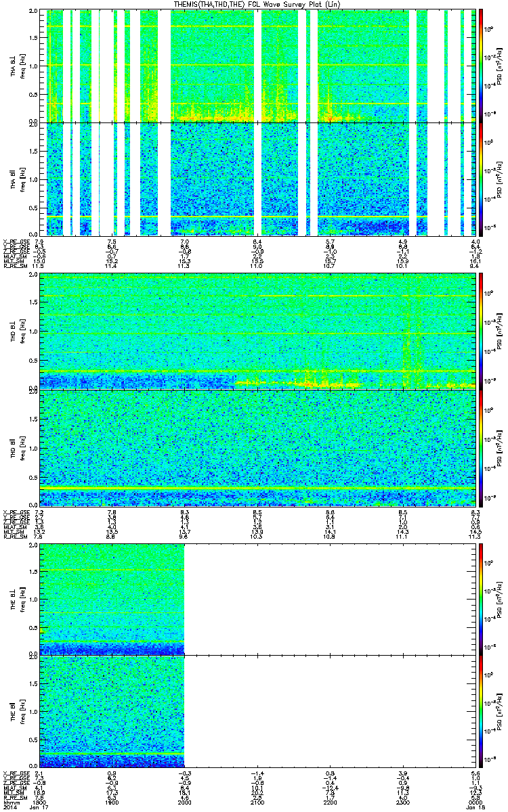Click the '2100' time tick label

[257, 802]
